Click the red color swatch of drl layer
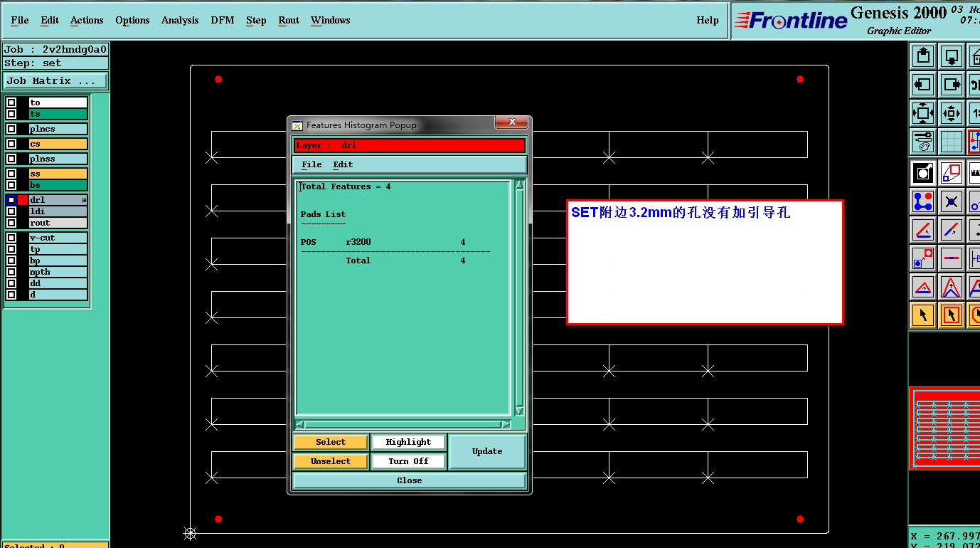Image resolution: width=980 pixels, height=548 pixels. coord(23,200)
